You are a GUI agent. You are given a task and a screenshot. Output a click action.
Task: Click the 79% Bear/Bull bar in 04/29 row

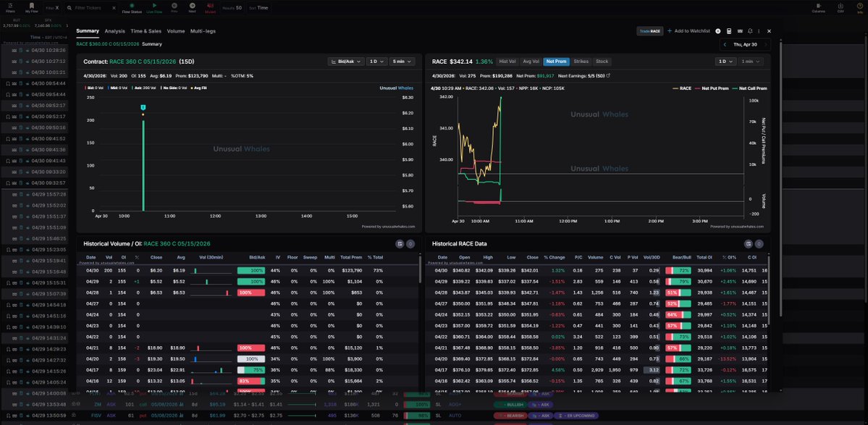(678, 281)
